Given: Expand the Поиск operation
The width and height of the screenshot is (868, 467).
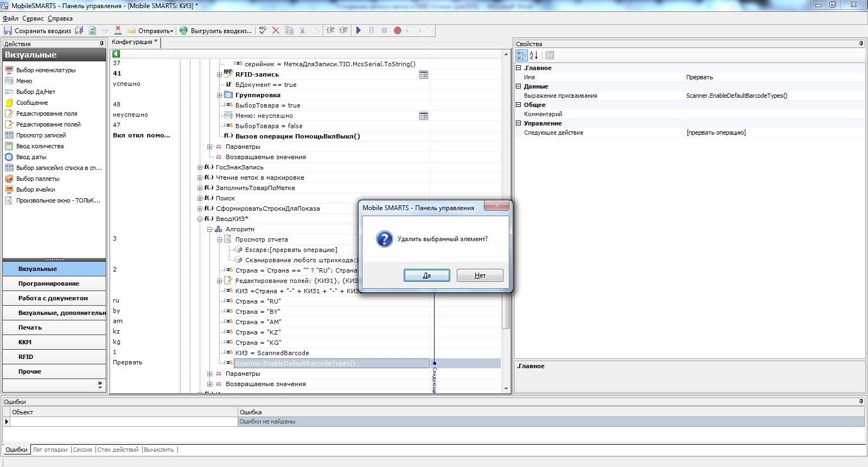Looking at the screenshot, I should click(200, 198).
